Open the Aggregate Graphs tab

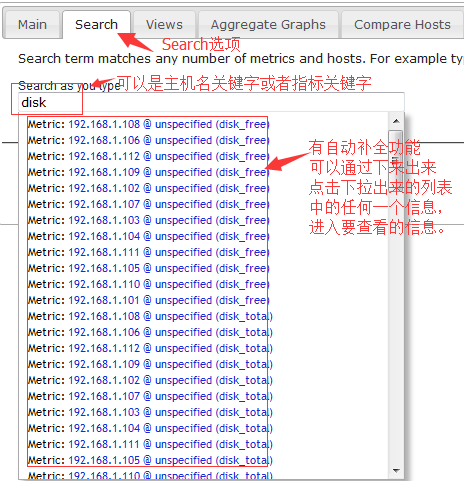[x=268, y=25]
